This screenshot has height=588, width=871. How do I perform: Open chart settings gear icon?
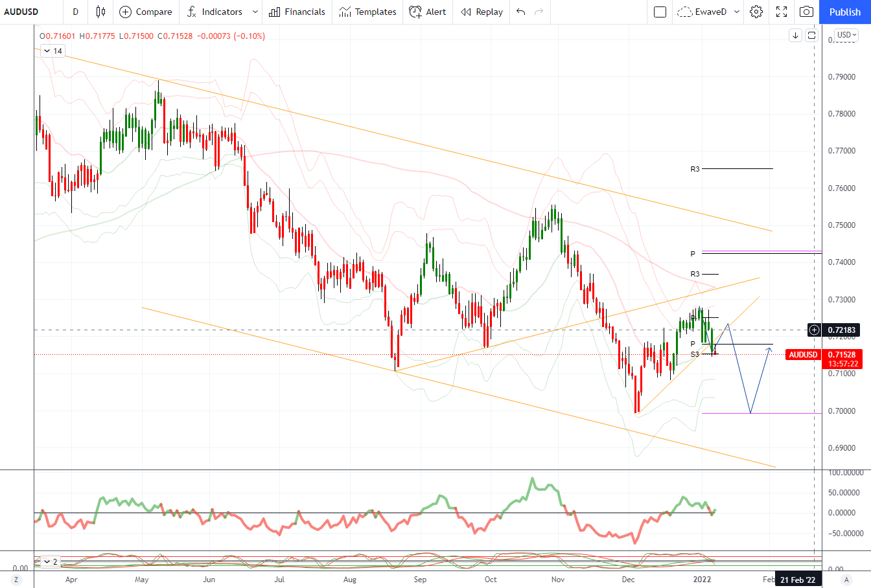(x=756, y=12)
